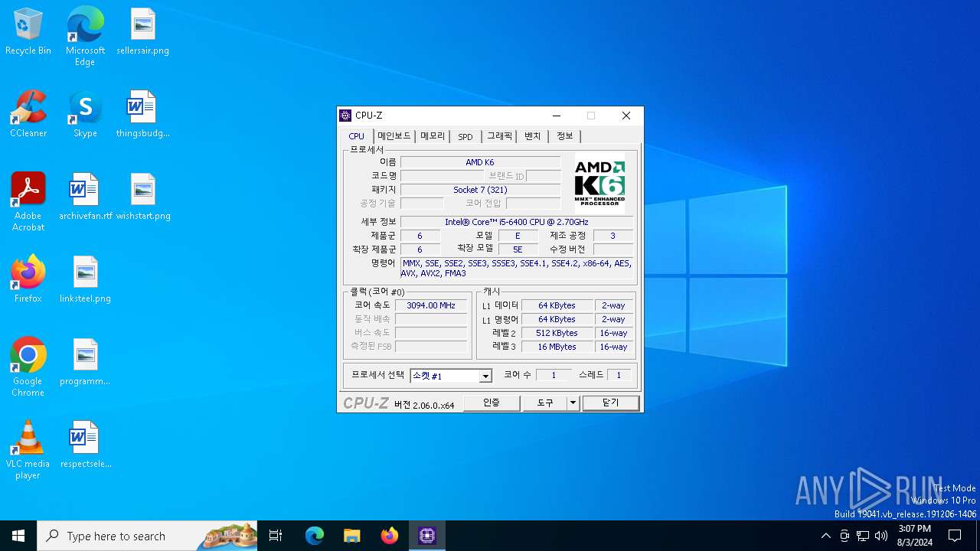Click the 인증 button
This screenshot has height=551, width=980.
[492, 403]
